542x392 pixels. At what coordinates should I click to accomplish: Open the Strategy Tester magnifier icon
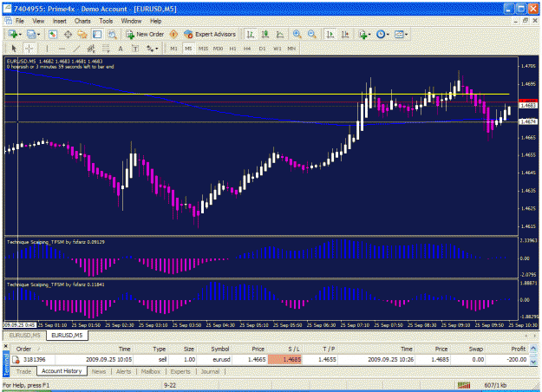click(112, 34)
